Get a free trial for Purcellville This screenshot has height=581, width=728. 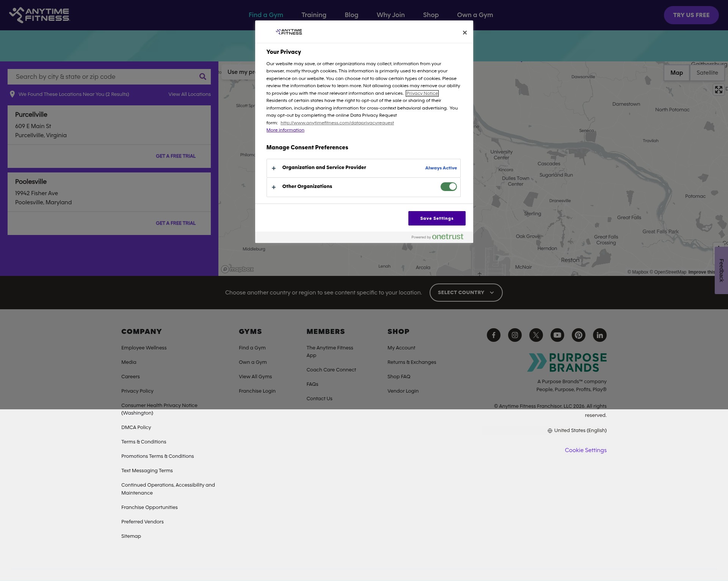pos(176,156)
